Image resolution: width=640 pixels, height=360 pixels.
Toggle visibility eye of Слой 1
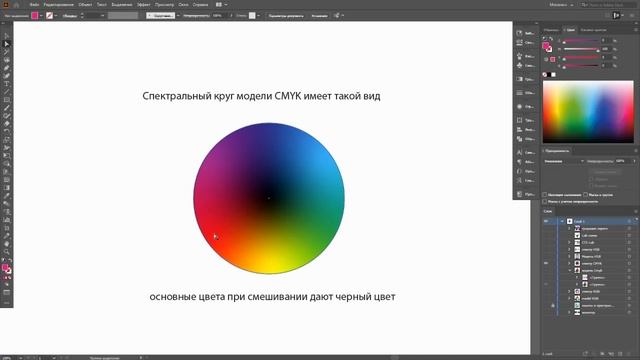point(546,221)
